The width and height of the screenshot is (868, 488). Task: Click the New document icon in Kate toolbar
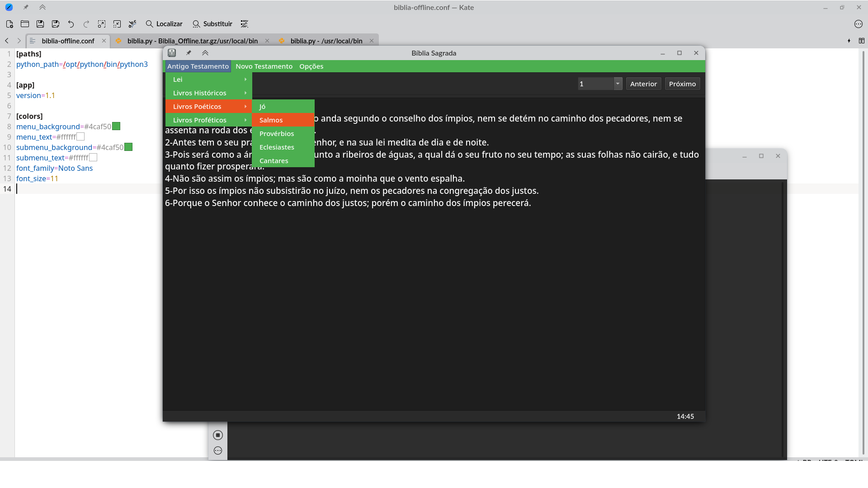pyautogui.click(x=9, y=24)
